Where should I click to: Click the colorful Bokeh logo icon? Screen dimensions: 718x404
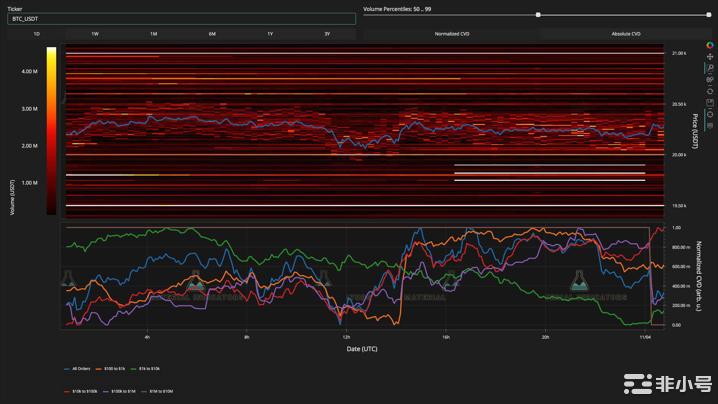[709, 45]
